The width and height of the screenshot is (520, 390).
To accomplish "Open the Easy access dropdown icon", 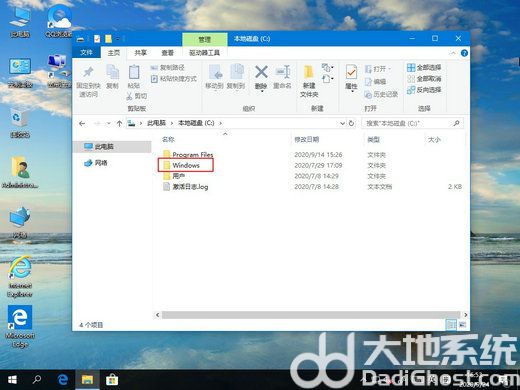I will point(328,79).
